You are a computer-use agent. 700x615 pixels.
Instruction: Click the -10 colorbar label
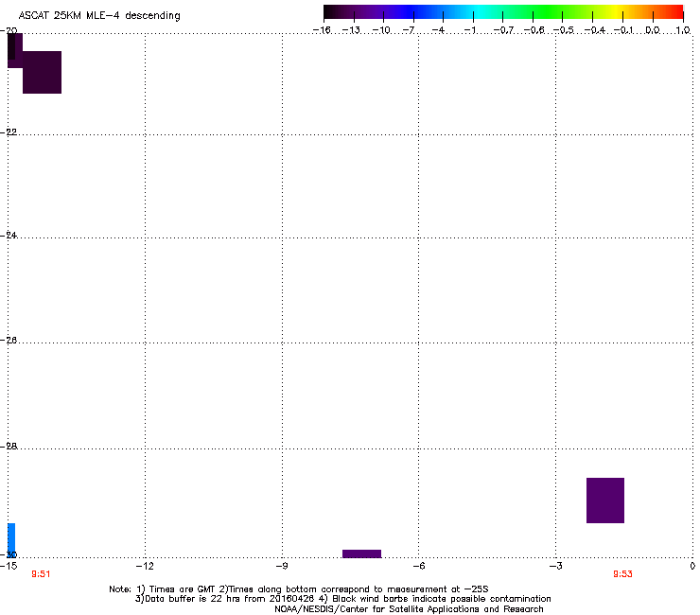381,30
